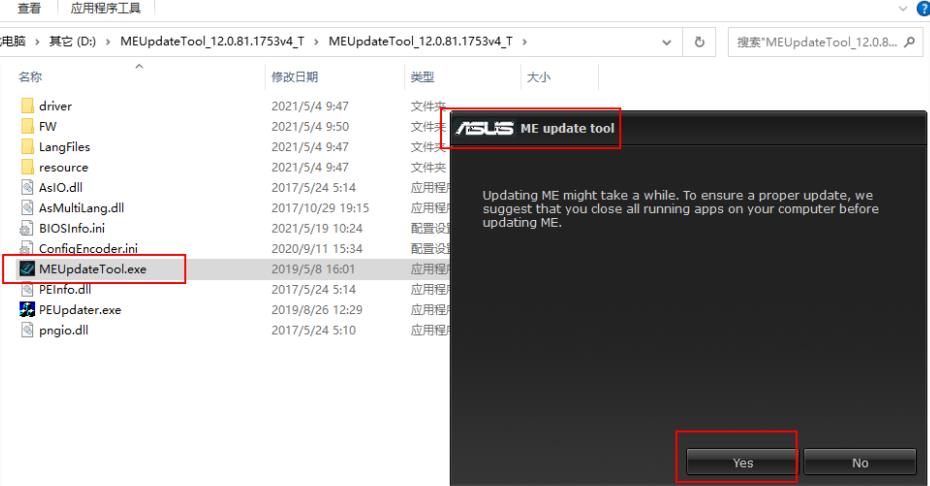The image size is (930, 486).
Task: Select the driver folder icon
Action: 27,106
